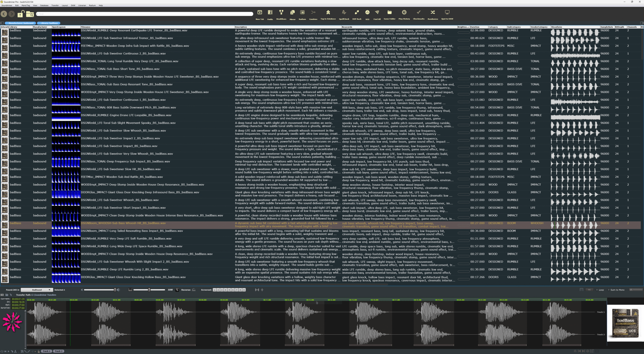Click the REC button
This screenshot has height=354, width=644.
(589, 290)
